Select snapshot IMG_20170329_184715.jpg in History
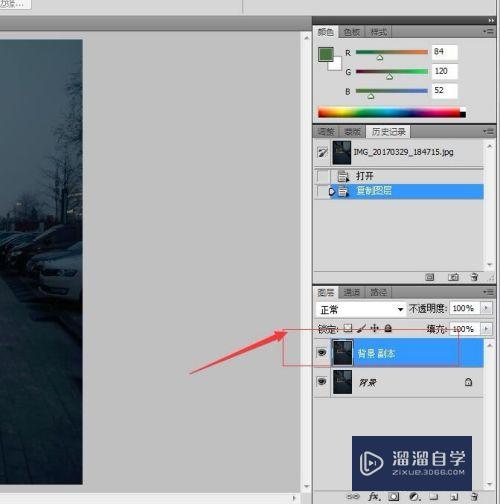 tap(403, 152)
